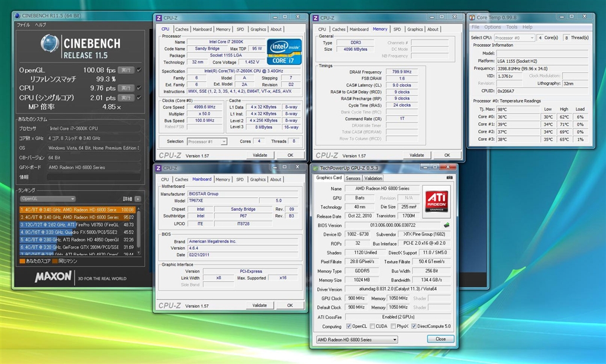Viewport: 606px width, 364px height.
Task: Click the Cinebench ranking list scrollbar
Action: (138, 231)
